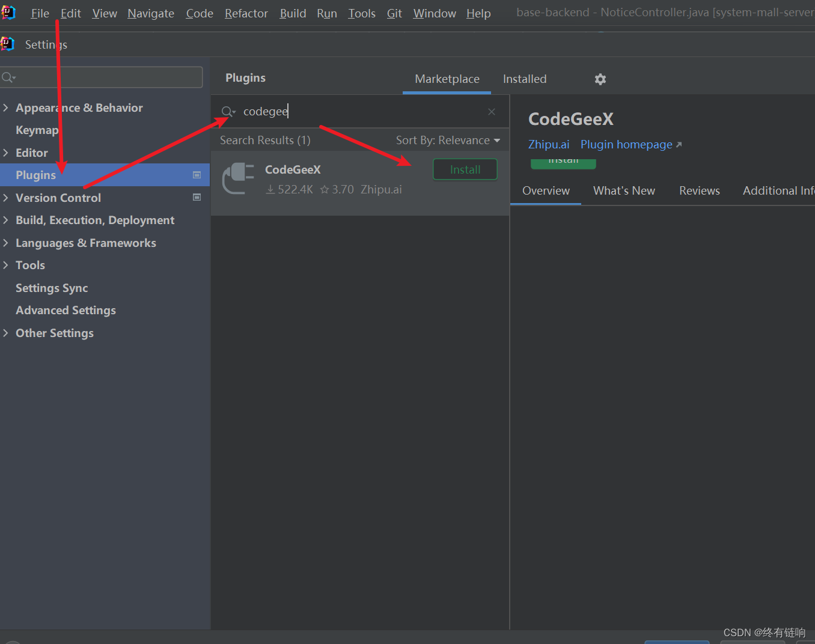Click the settings search input field
Screen dimensions: 815x644
(x=102, y=77)
